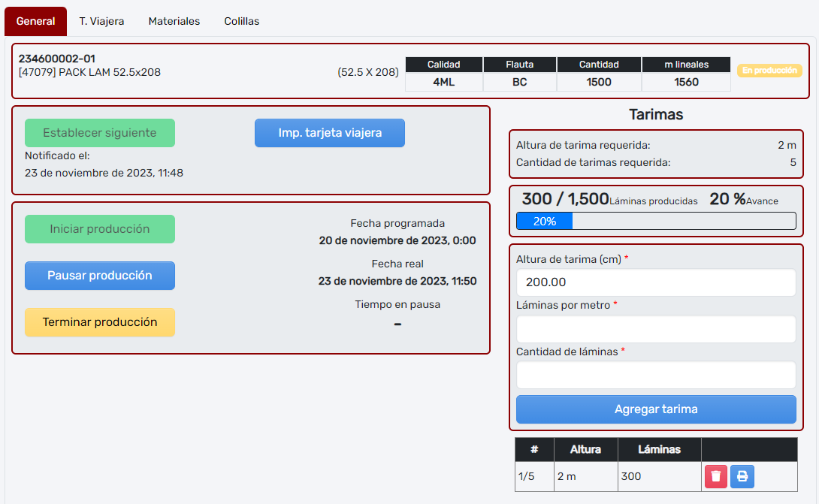Click the Láminas column header in tarimas table
Image resolution: width=819 pixels, height=504 pixels.
click(659, 449)
